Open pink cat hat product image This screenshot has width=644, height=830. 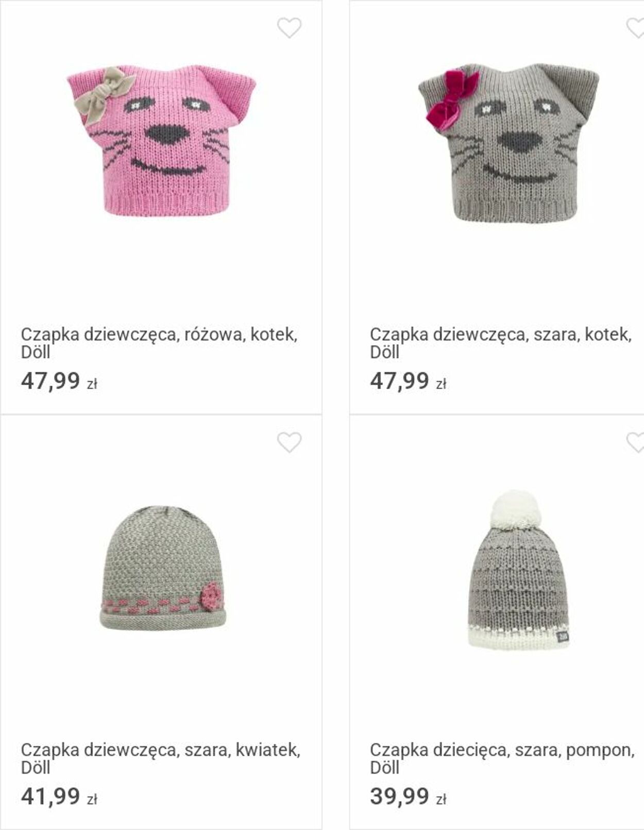point(161,140)
